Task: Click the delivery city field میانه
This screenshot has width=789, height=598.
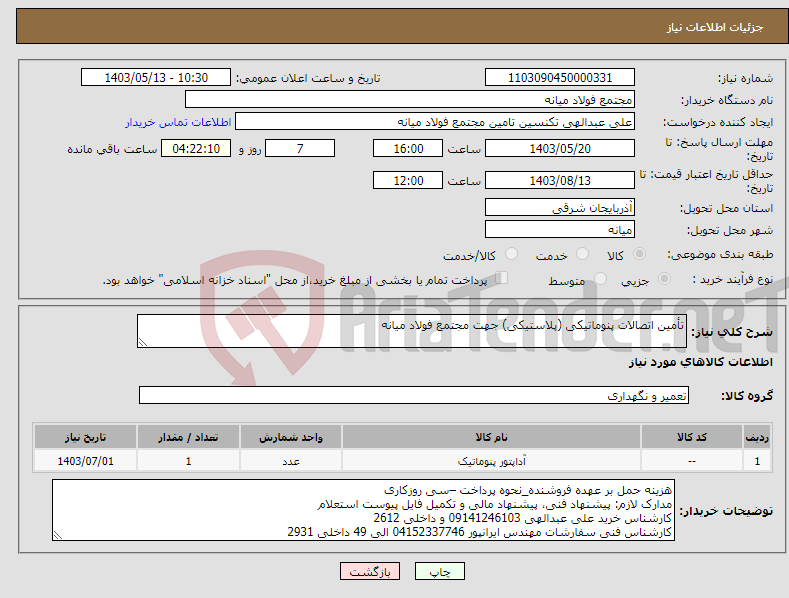Action: point(560,230)
